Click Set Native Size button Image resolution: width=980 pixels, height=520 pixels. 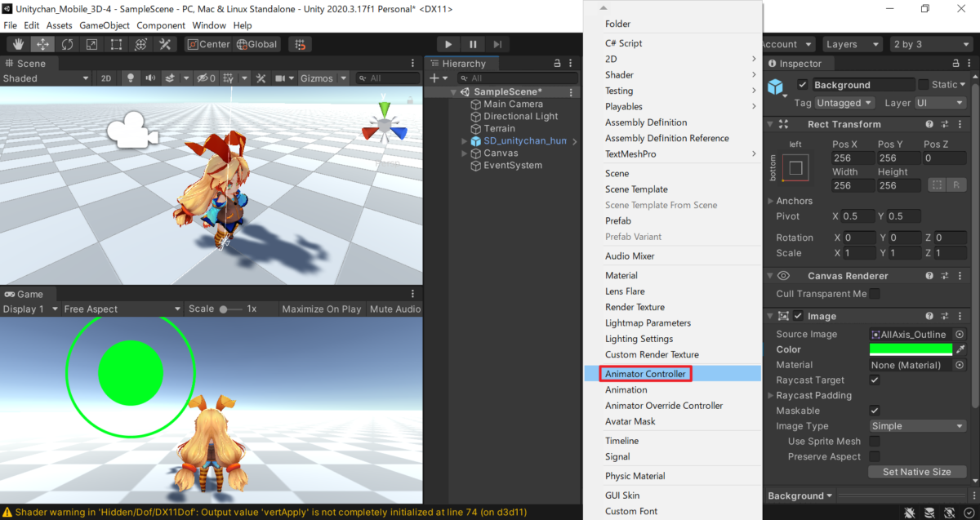[917, 472]
